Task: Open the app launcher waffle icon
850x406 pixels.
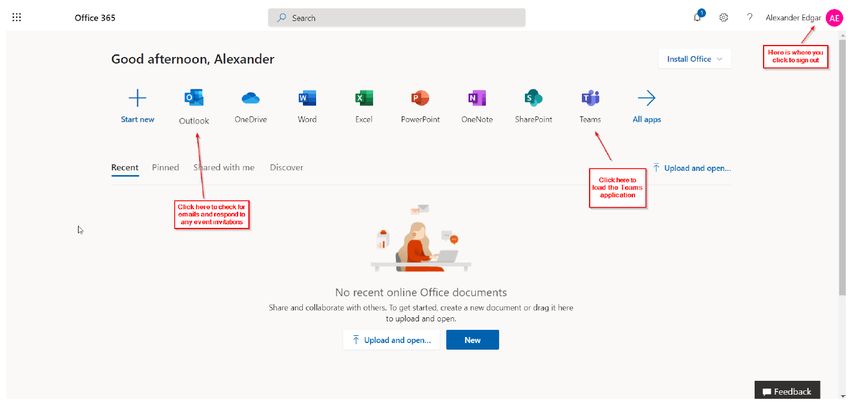Action: pos(16,17)
